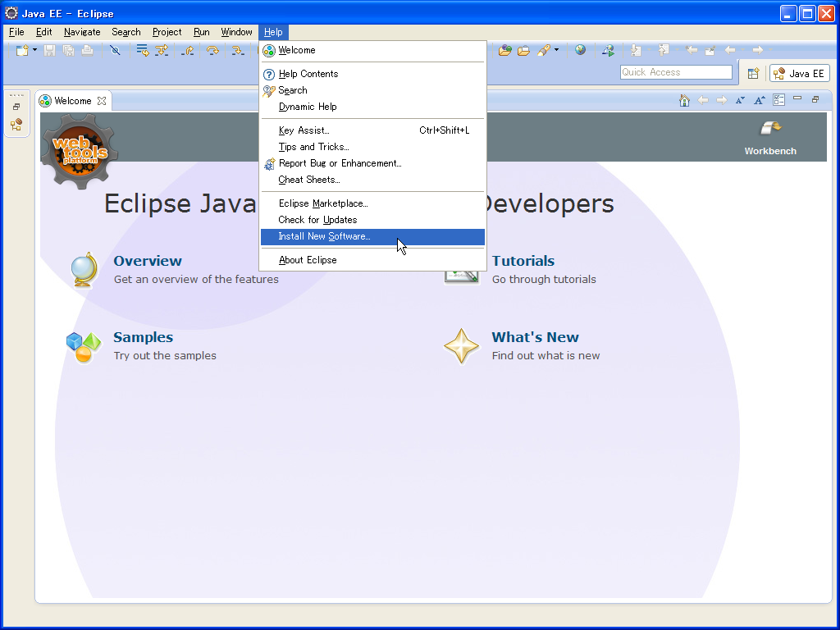840x630 pixels.
Task: Click the Enlarge Font icon on Welcome page
Action: tap(759, 100)
